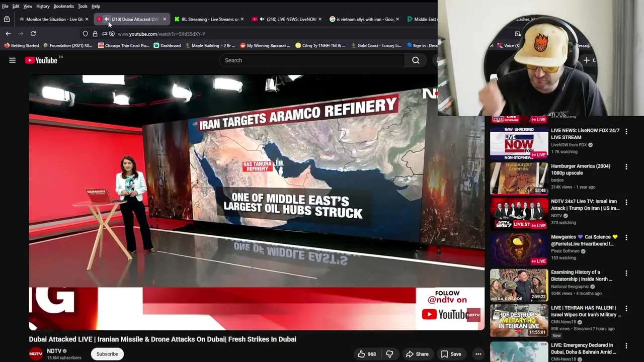Open options for Hamburger America suggested video
Image resolution: width=644 pixels, height=362 pixels.
(626, 167)
